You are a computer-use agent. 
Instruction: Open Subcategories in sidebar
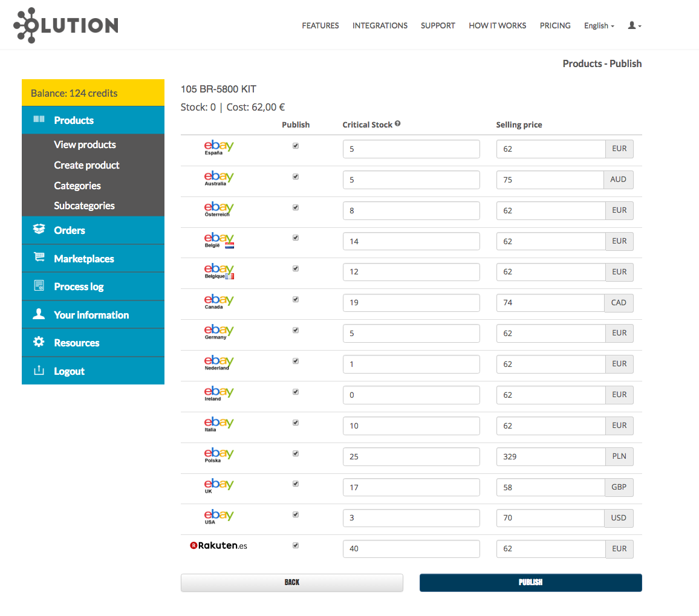coord(84,206)
